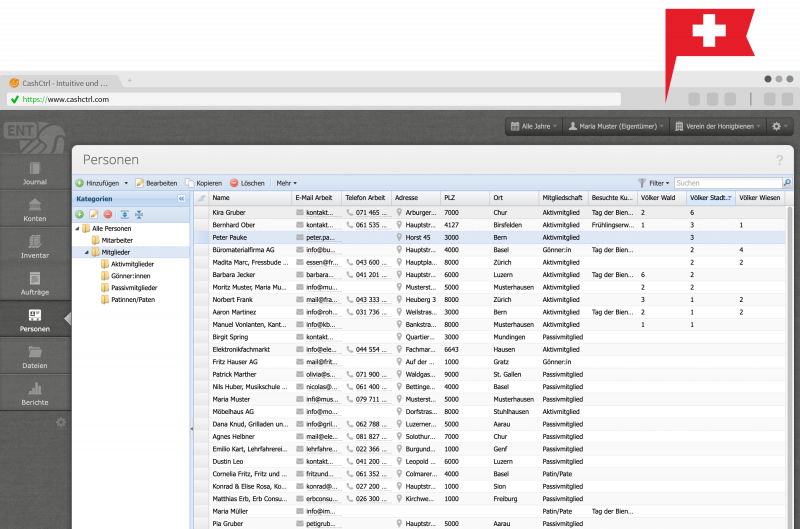Open the Dateien module
Image resolution: width=800 pixels, height=529 pixels.
pos(35,357)
